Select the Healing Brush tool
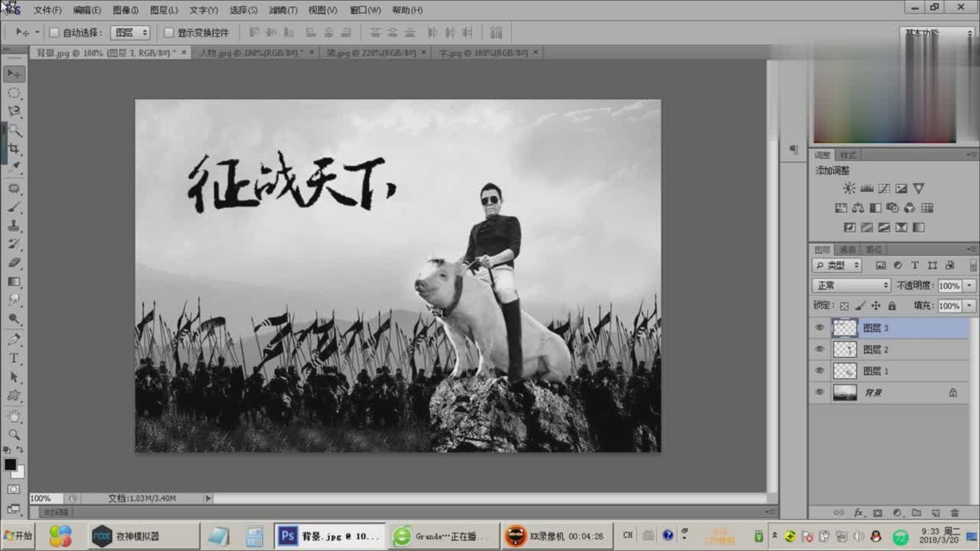The width and height of the screenshot is (980, 551). click(x=14, y=188)
